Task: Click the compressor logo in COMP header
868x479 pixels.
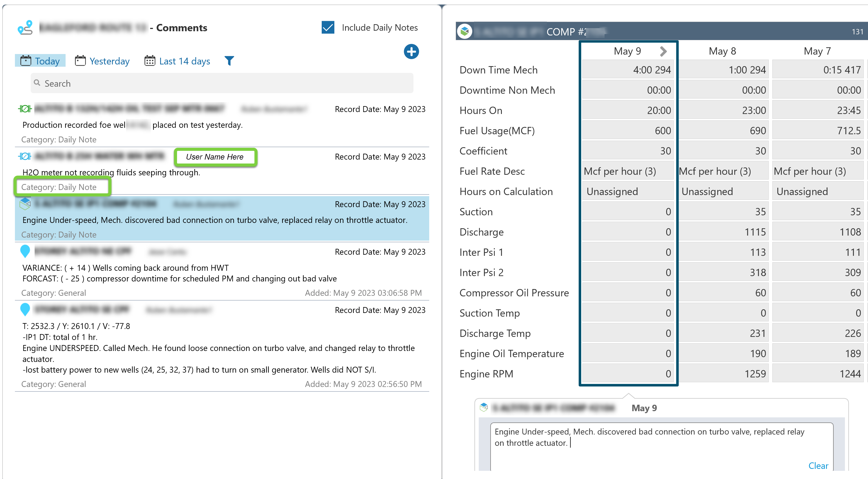Action: click(465, 32)
